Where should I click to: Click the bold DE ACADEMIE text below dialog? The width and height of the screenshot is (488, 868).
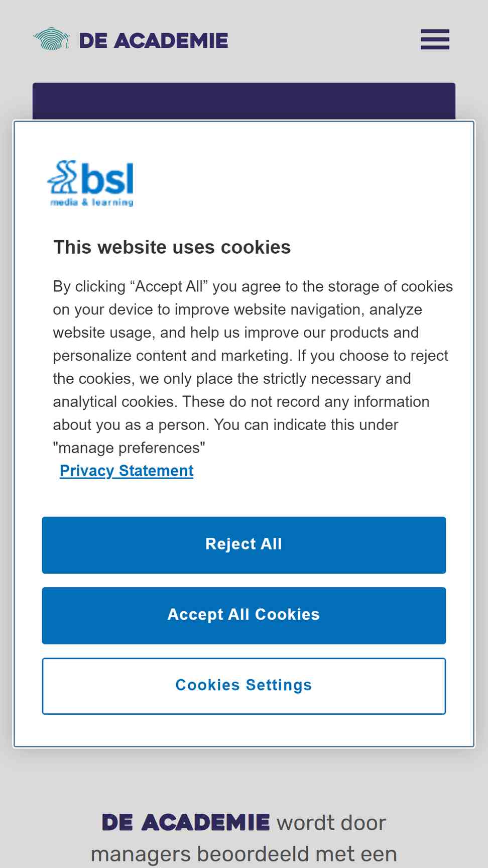click(186, 823)
